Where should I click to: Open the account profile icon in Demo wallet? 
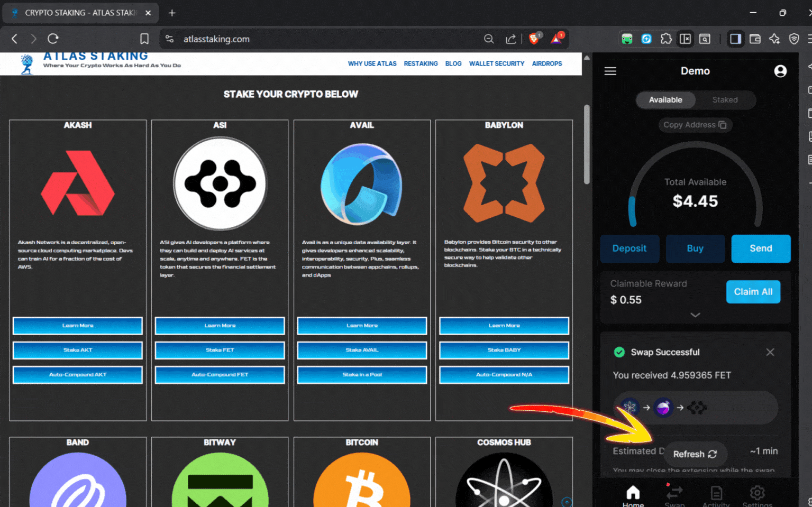[x=780, y=71]
